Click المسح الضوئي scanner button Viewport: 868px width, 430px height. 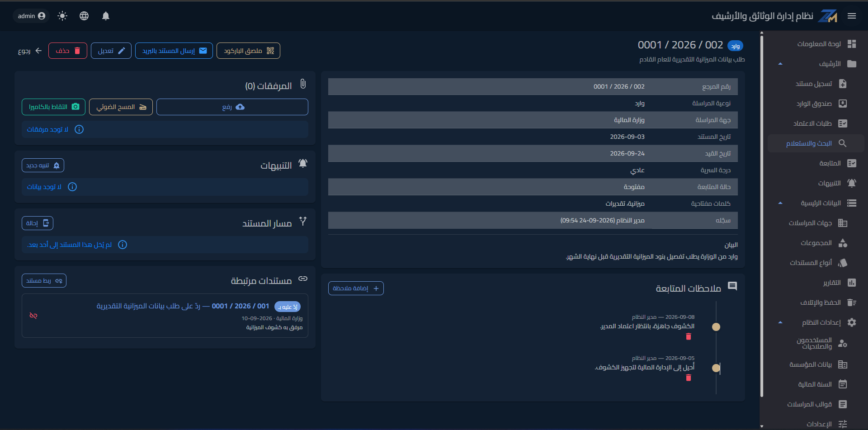point(121,107)
